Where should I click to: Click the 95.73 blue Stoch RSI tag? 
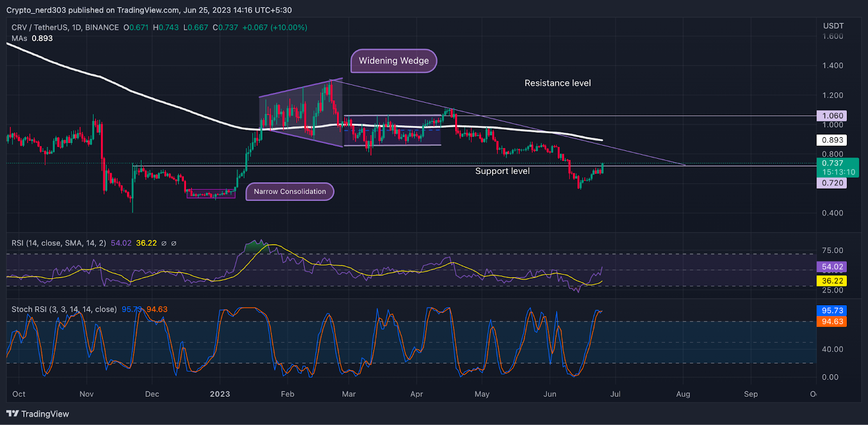832,311
